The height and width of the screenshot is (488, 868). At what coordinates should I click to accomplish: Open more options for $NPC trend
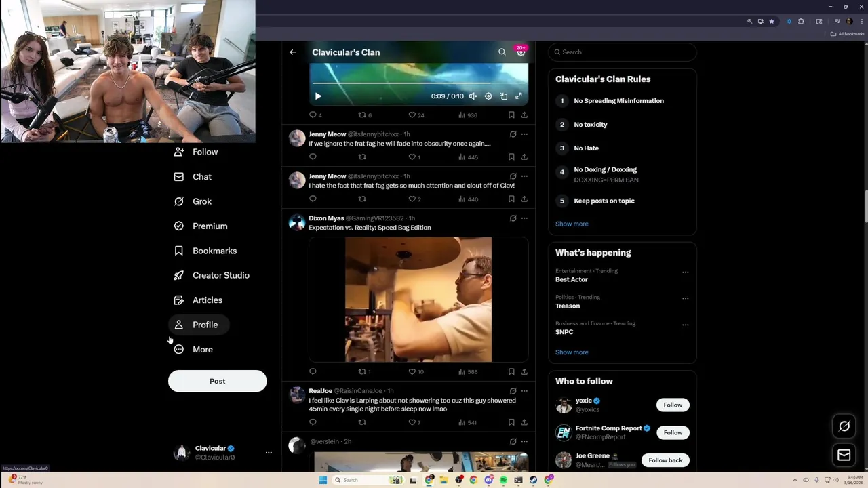[x=685, y=325]
